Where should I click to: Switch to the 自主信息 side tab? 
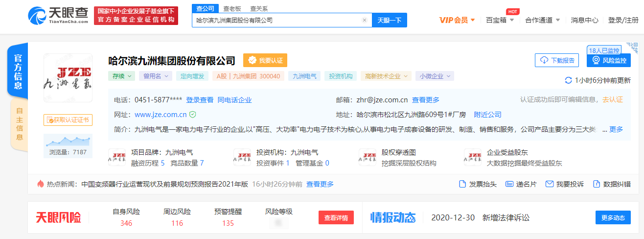click(x=19, y=125)
